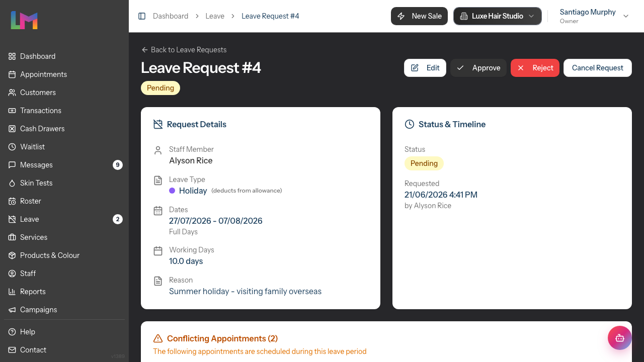Click the lightning icon on New Sale
Screen dimensions: 644x362
coord(401,16)
